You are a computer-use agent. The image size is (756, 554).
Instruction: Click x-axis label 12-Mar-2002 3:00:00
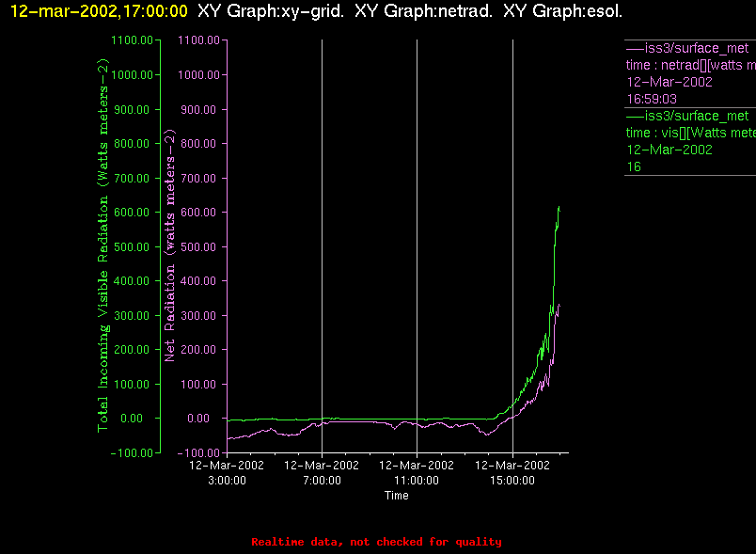[227, 472]
